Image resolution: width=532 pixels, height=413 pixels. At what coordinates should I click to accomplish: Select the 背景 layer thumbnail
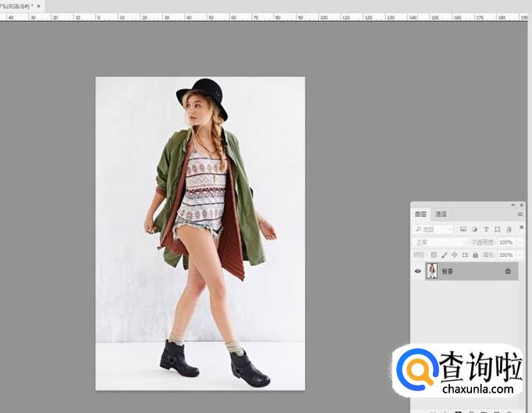(431, 271)
